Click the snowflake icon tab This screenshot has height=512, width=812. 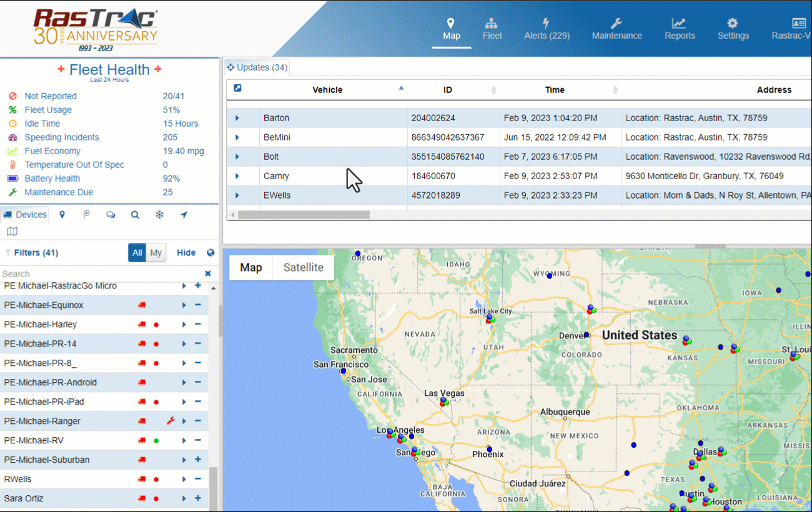(x=159, y=215)
